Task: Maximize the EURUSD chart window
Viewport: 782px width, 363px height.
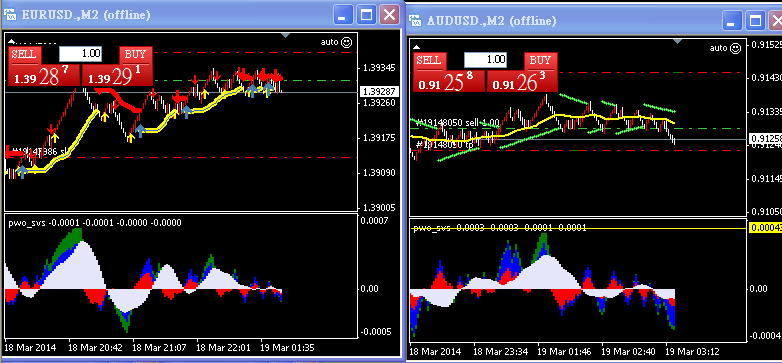Action: 367,14
